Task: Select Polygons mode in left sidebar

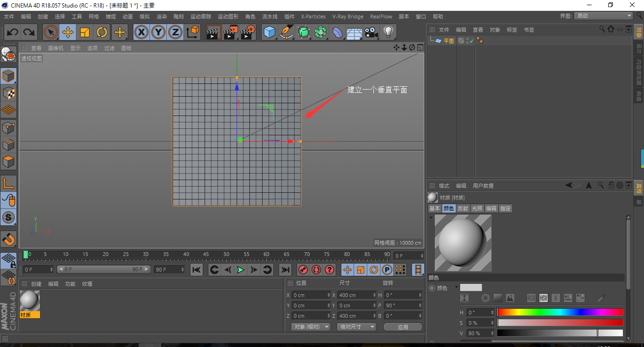Action: click(x=8, y=162)
